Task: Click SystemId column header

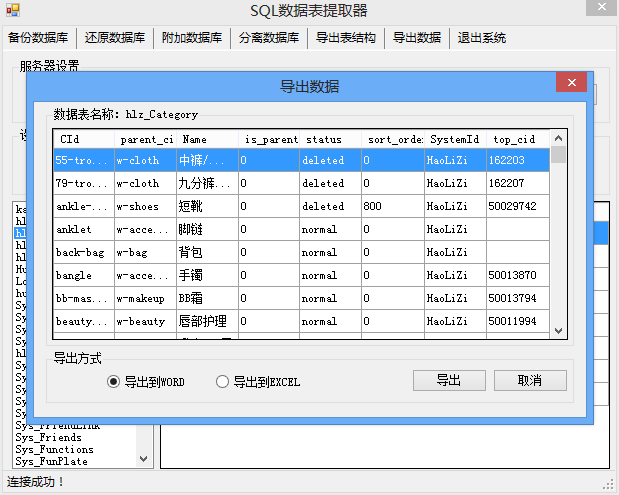Action: 456,139
